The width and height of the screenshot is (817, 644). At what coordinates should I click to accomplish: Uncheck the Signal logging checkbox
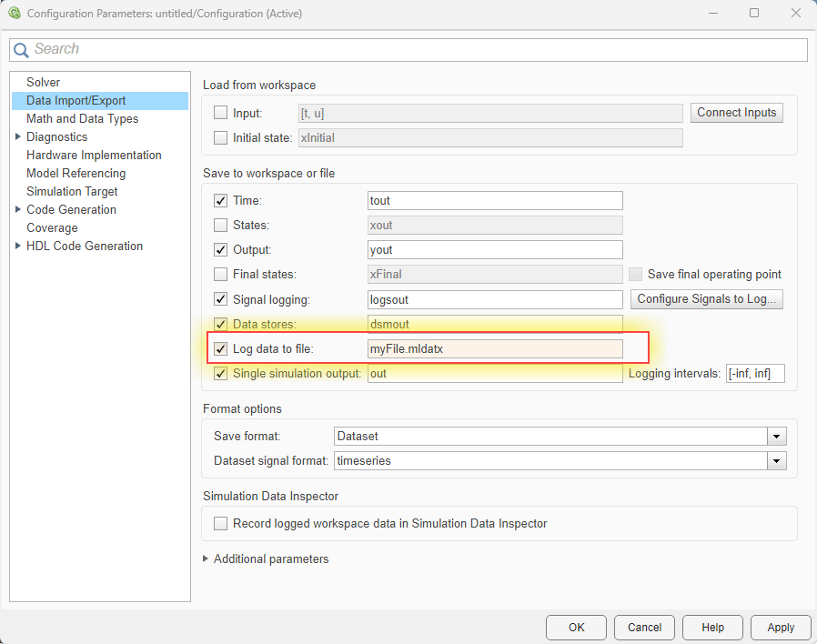(x=221, y=299)
